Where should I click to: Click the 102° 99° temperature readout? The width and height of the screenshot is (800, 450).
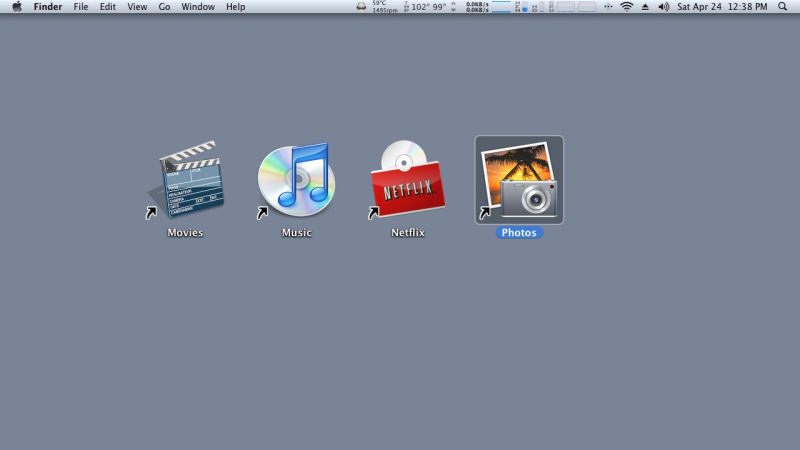pyautogui.click(x=429, y=7)
